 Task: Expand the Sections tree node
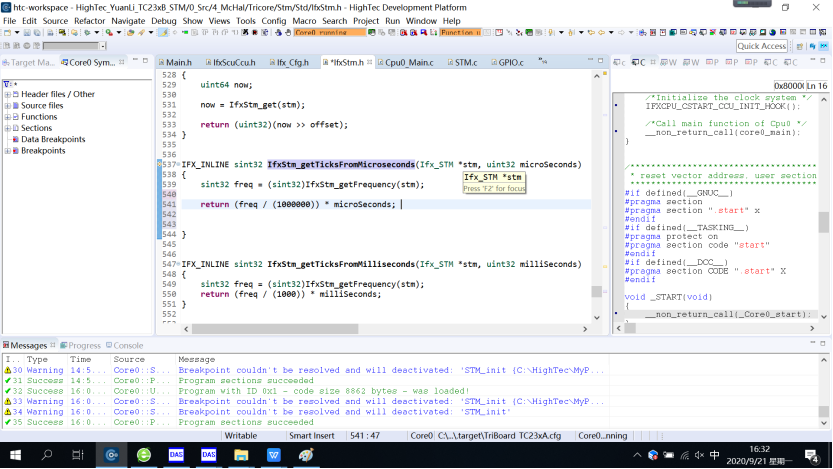click(x=7, y=128)
